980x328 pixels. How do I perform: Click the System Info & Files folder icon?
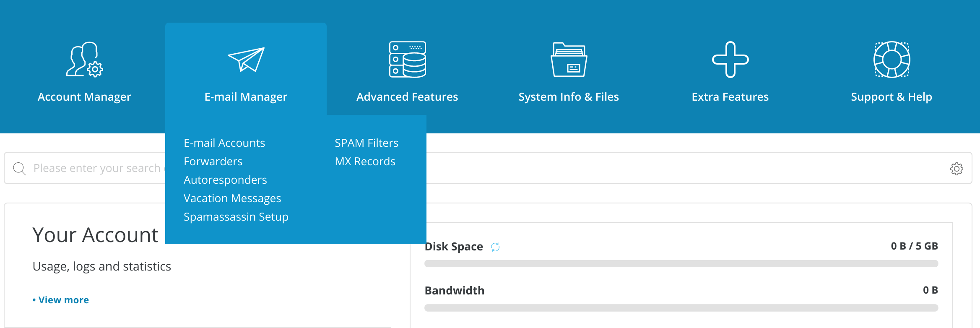coord(569,60)
